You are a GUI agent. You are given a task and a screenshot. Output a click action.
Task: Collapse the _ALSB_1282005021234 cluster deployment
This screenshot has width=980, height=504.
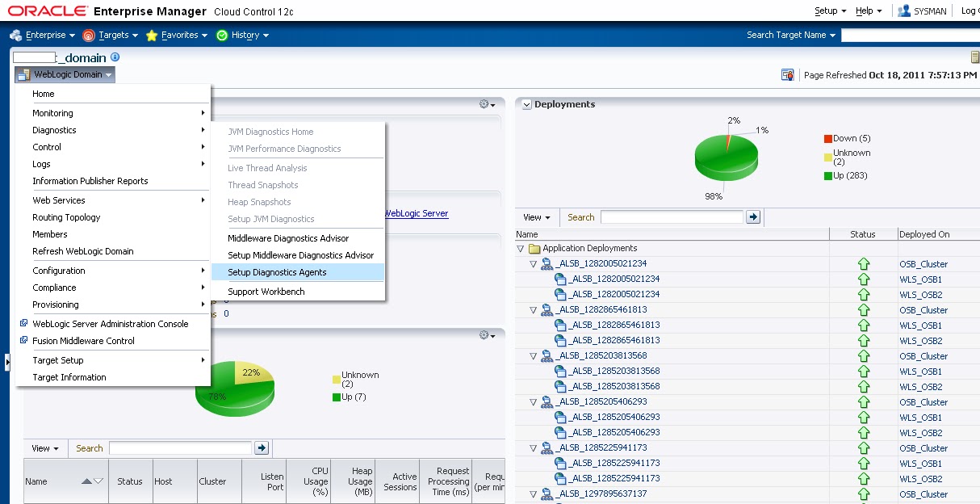[x=534, y=264]
